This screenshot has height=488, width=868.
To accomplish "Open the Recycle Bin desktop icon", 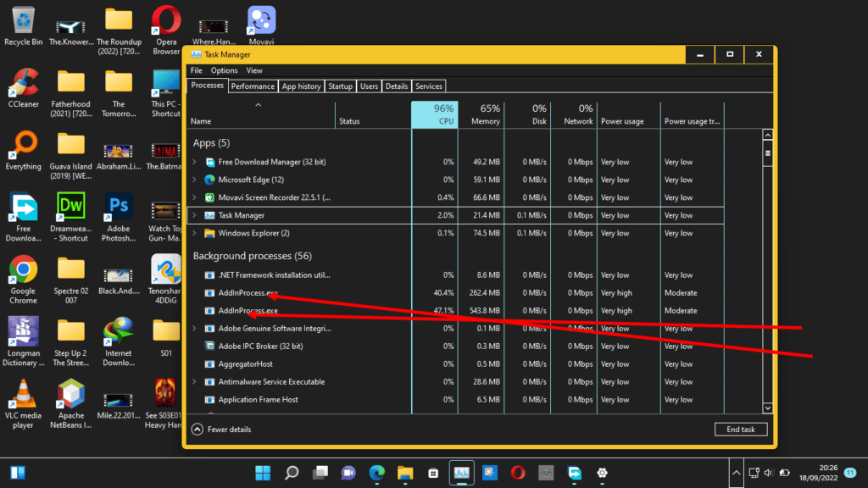I will (x=23, y=26).
